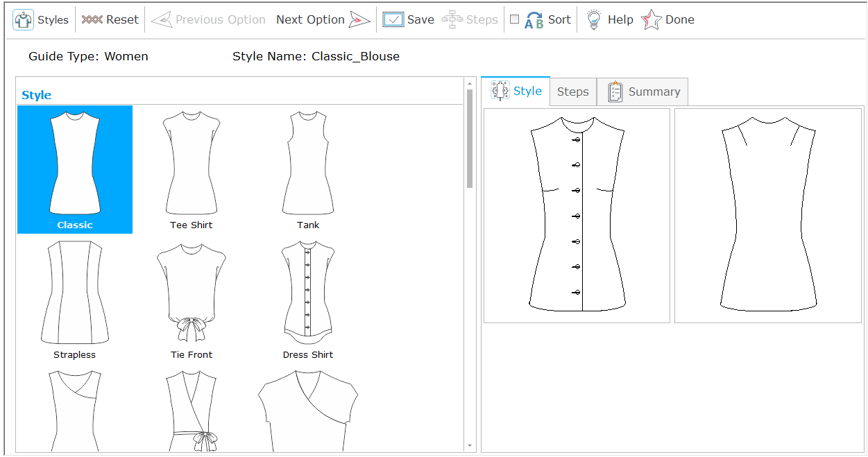868x457 pixels.
Task: Click the style list scroll down arrow
Action: (x=470, y=446)
